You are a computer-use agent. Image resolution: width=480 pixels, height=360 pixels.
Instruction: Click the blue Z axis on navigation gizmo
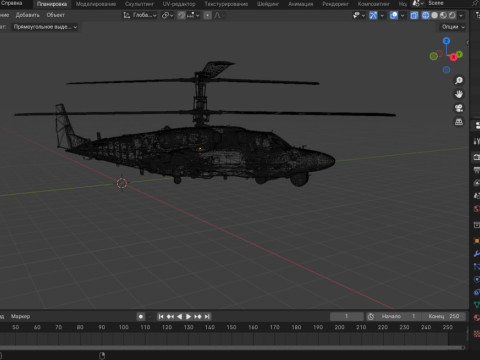446,41
